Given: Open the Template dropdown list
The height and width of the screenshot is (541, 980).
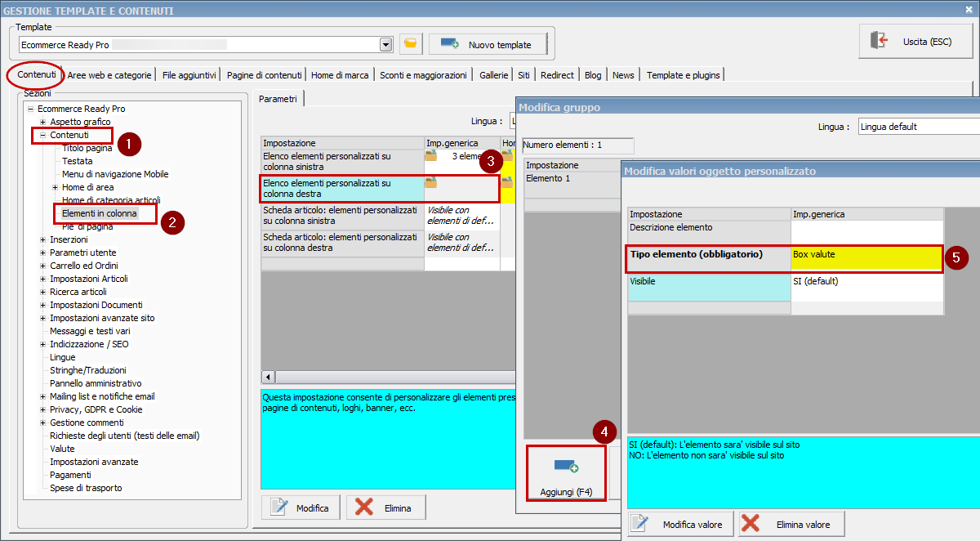Looking at the screenshot, I should (x=385, y=44).
